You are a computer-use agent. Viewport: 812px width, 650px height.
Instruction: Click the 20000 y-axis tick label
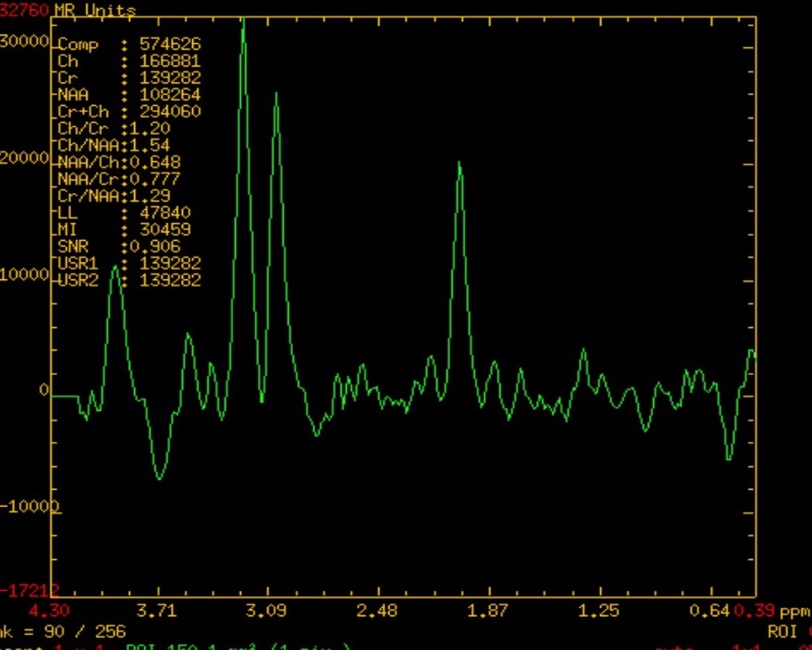25,158
